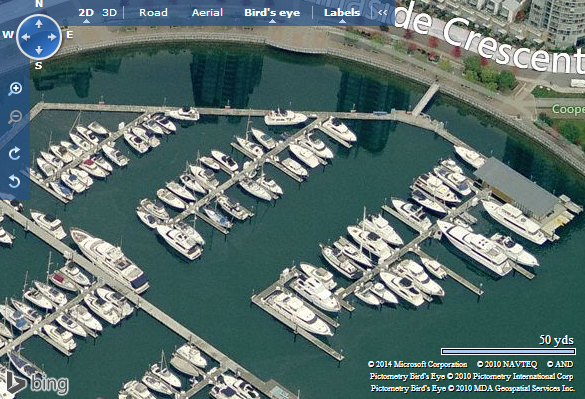The width and height of the screenshot is (585, 399).
Task: Zoom out with the magnifier minus icon
Action: [15, 117]
